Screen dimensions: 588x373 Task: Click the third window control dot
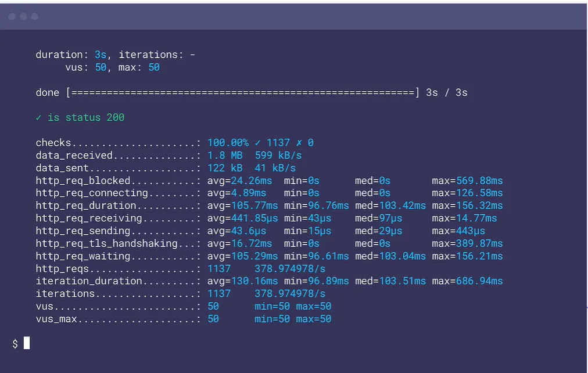(x=34, y=16)
